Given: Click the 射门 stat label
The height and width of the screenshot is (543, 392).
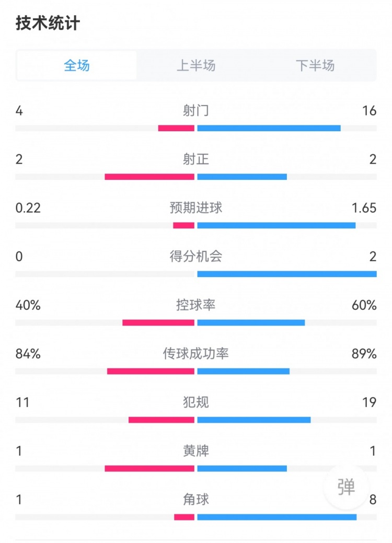Looking at the screenshot, I should click(196, 110).
